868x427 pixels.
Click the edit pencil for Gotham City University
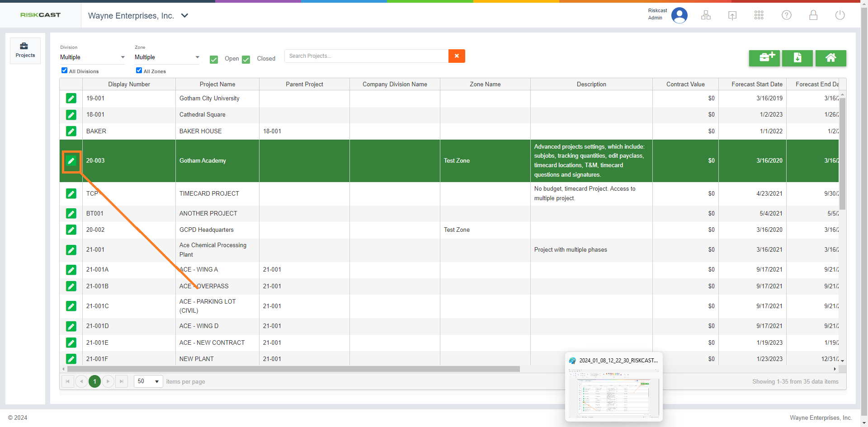click(71, 99)
